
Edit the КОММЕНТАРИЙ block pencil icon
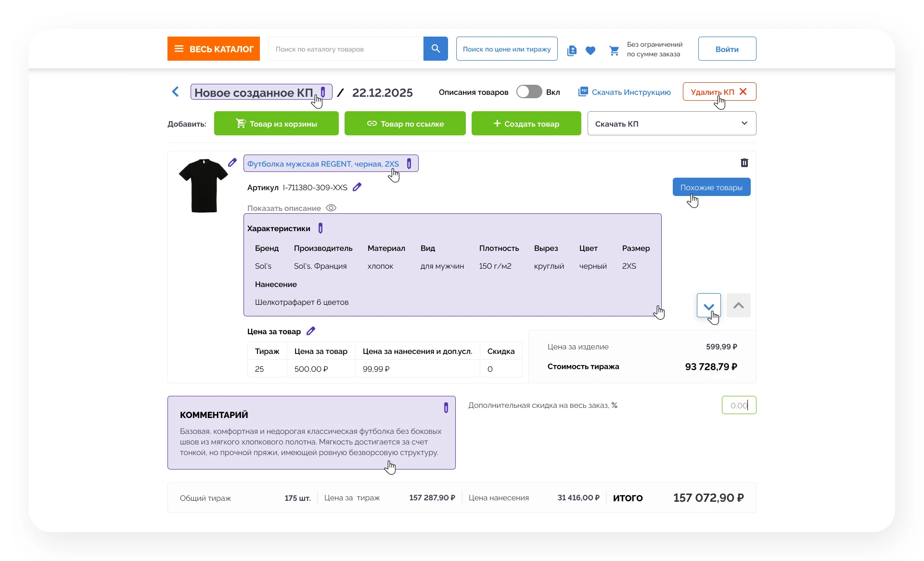coord(446,408)
